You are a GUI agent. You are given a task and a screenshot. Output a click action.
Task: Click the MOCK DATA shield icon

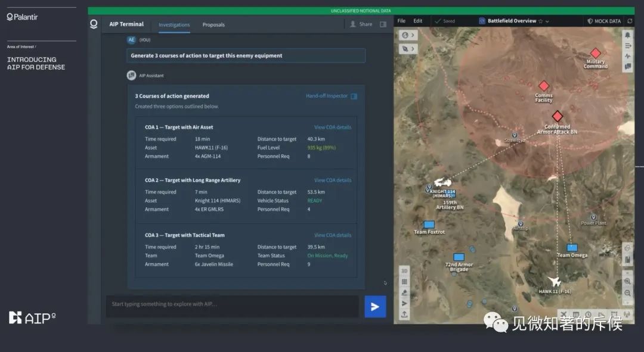tap(590, 21)
